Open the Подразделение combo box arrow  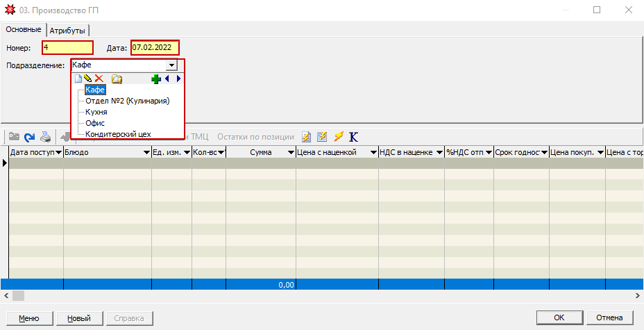point(171,65)
